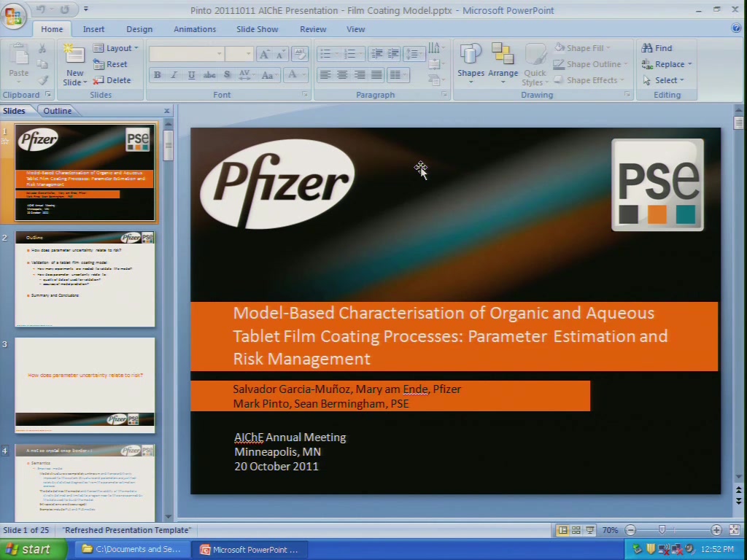Open the Paragraph dialog launcher
Image resolution: width=747 pixels, height=560 pixels.
(444, 95)
